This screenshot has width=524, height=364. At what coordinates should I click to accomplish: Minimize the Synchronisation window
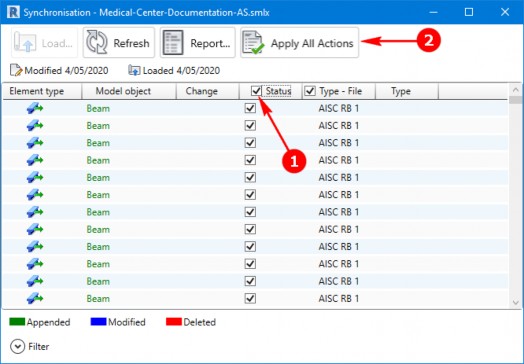[x=433, y=12]
